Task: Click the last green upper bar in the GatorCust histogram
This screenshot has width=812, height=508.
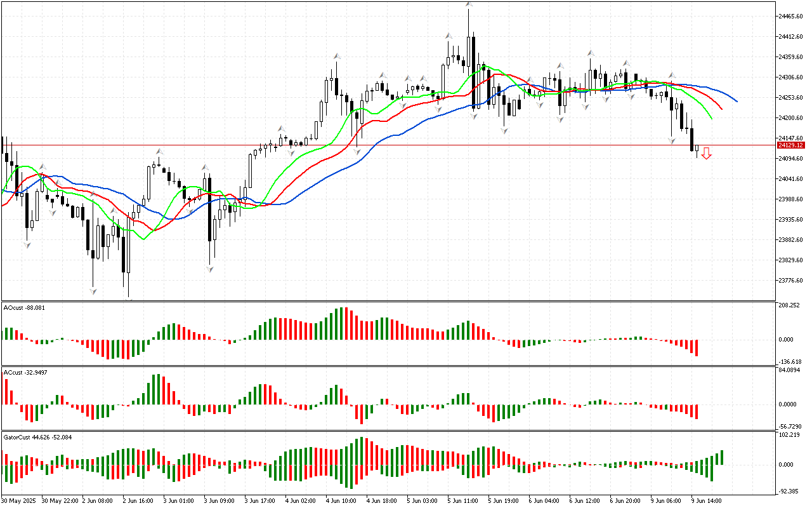Action: [x=721, y=457]
